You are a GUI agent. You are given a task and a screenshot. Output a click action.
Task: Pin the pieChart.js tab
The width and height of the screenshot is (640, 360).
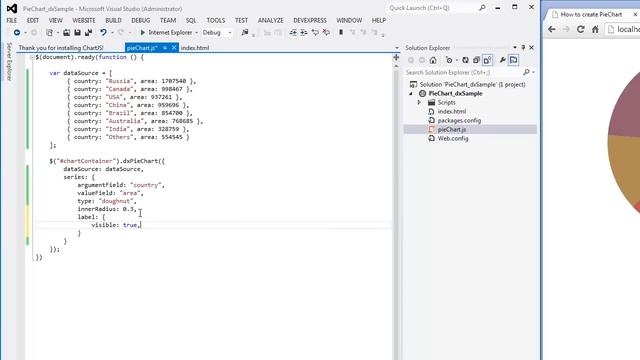[x=165, y=48]
